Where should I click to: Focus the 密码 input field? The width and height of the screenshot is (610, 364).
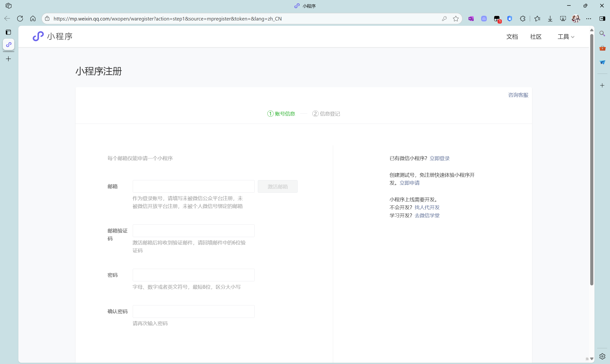tap(193, 275)
